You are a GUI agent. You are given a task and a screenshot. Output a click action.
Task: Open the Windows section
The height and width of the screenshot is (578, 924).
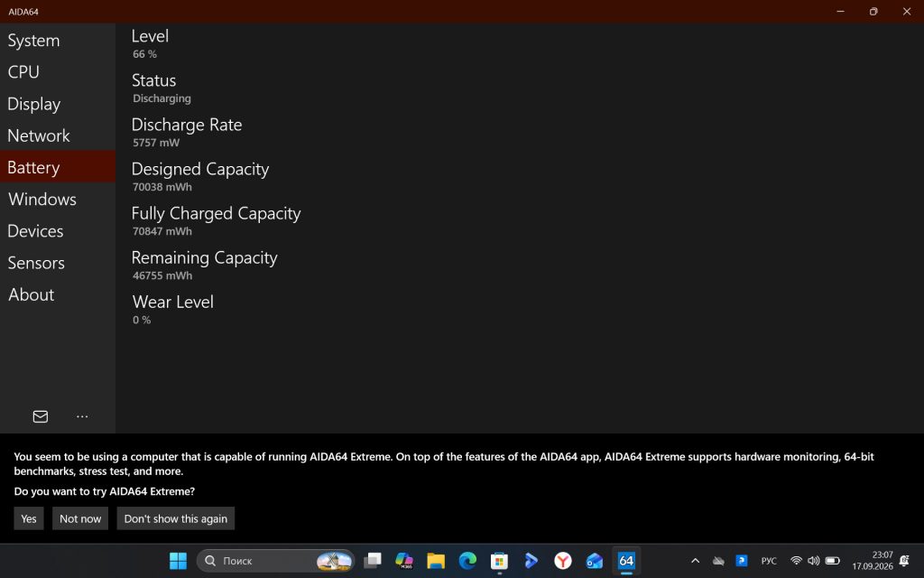pos(57,200)
